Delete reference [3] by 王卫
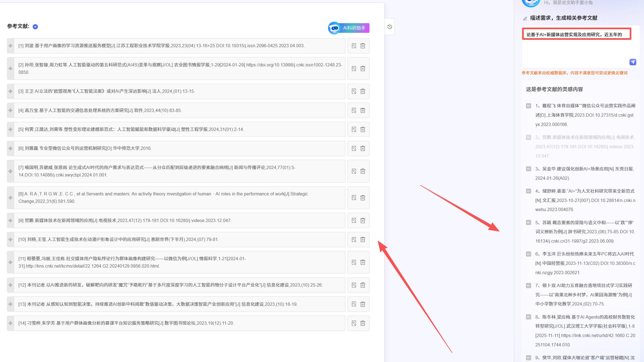The image size is (644, 362). coord(363,91)
